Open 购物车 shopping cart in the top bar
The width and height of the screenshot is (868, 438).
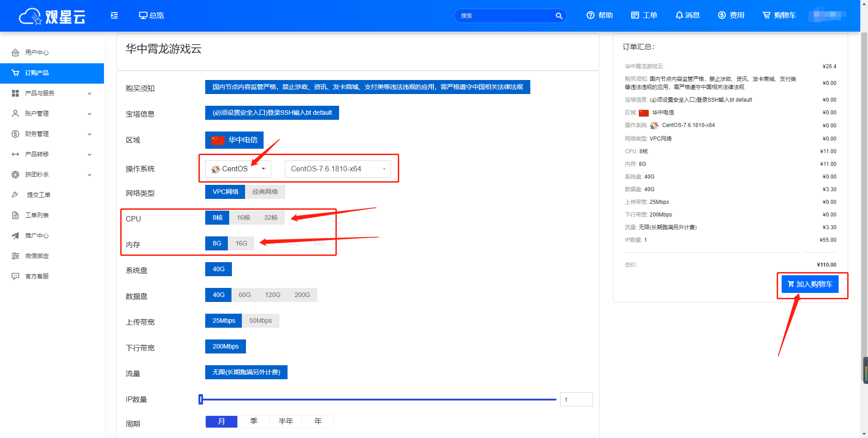point(779,15)
